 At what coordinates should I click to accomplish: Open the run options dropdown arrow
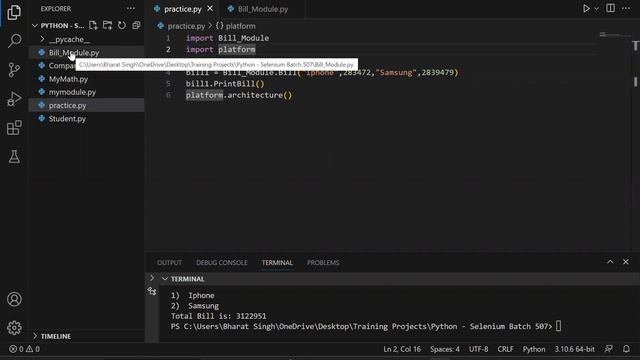[x=596, y=9]
